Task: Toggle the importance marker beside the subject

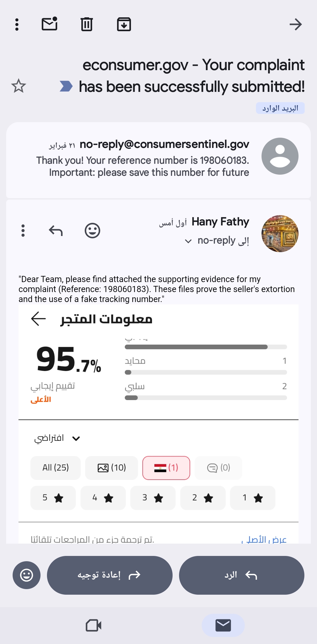Action: pos(66,86)
